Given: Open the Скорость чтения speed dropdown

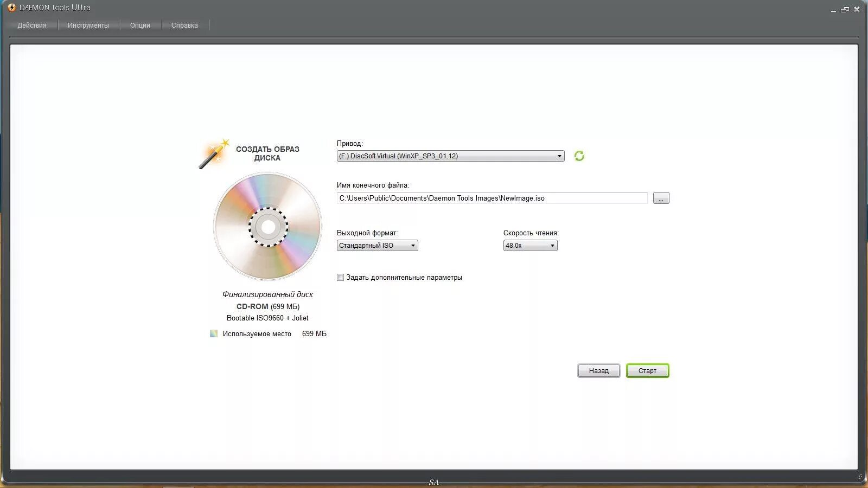Looking at the screenshot, I should (530, 246).
